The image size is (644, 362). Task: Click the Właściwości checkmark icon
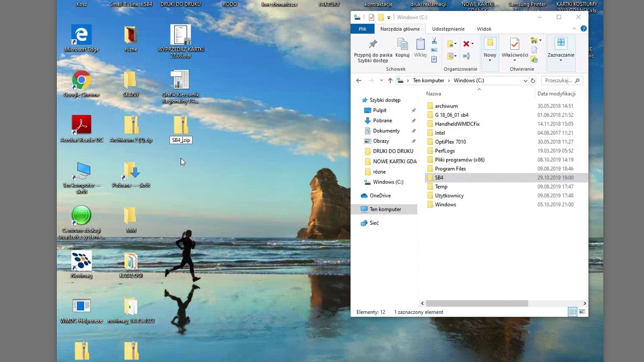[514, 44]
